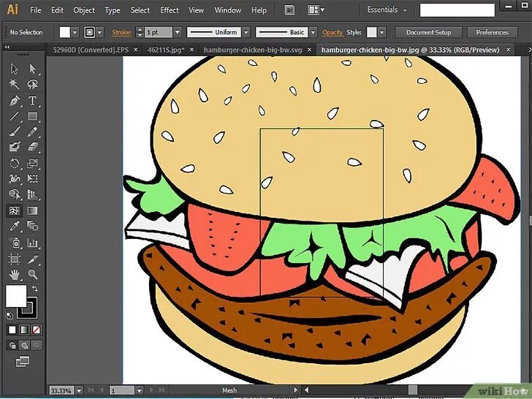Launch Adobe Bridge with Br button
532x399 pixels.
point(289,10)
